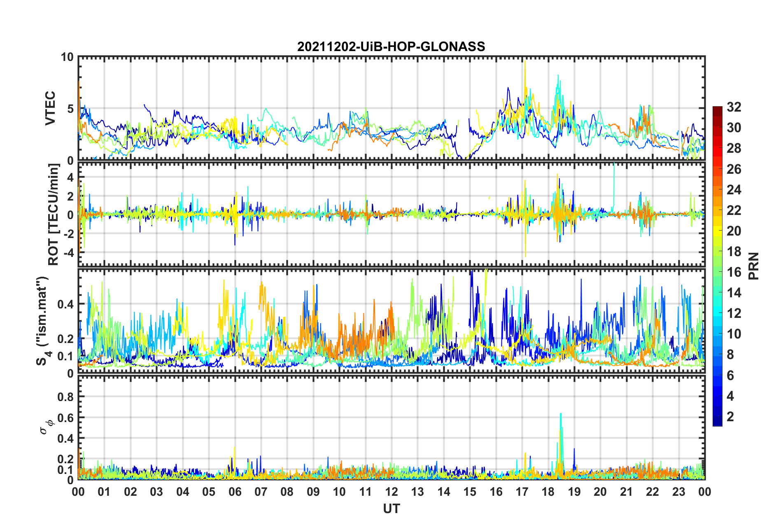Select x-axis tick label 06
783x532 pixels.
(x=235, y=492)
